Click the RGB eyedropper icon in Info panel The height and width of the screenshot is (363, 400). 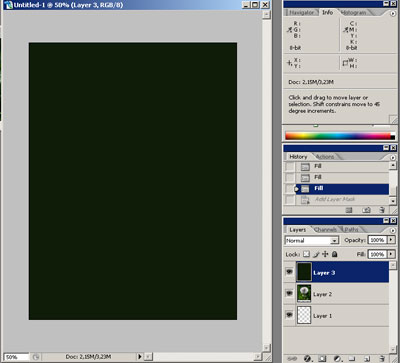289,30
